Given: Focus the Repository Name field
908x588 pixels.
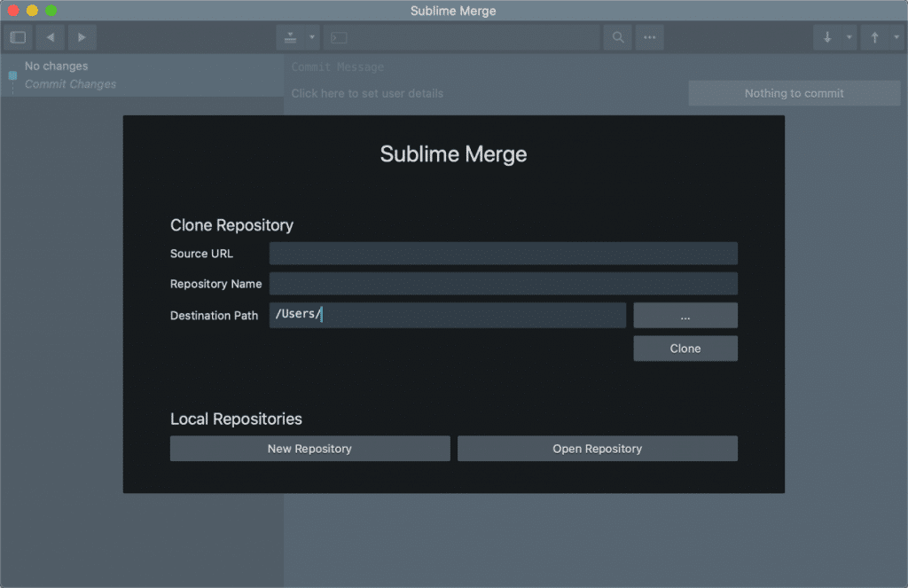Looking at the screenshot, I should (503, 284).
